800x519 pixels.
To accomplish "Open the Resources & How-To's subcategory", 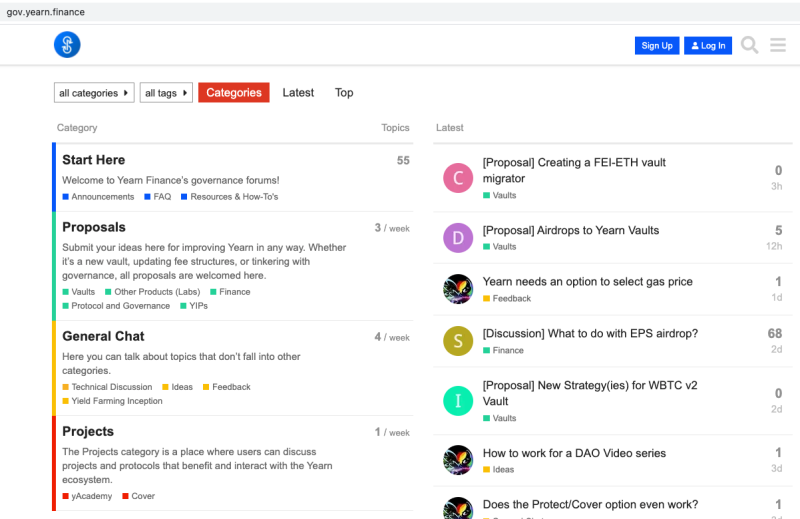I will [230, 197].
